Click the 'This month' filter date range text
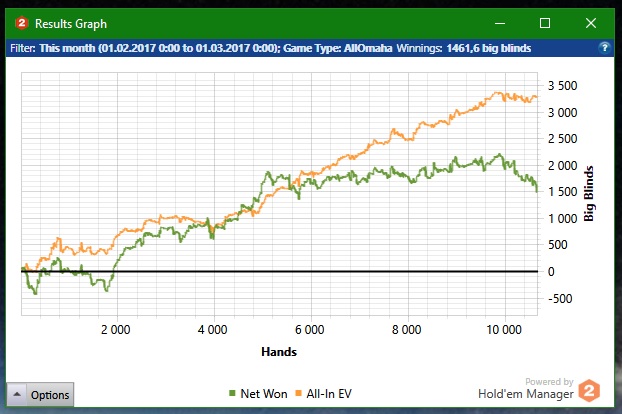 160,48
